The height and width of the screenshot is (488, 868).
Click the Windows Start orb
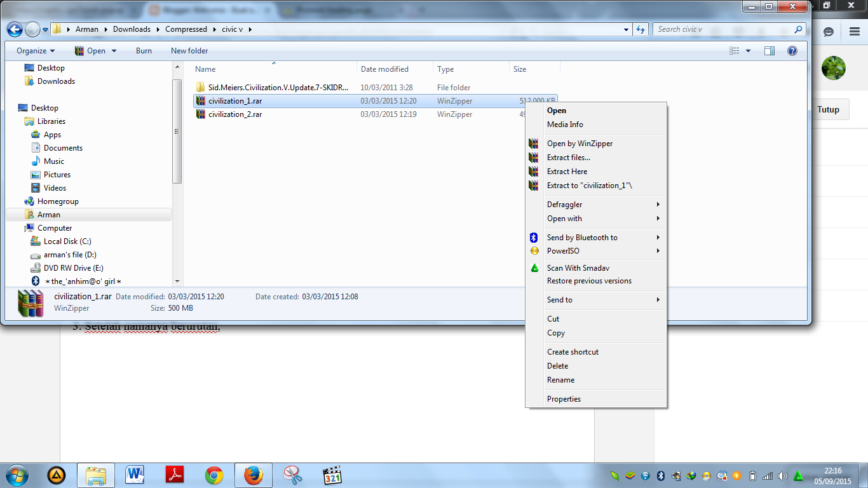click(x=16, y=475)
